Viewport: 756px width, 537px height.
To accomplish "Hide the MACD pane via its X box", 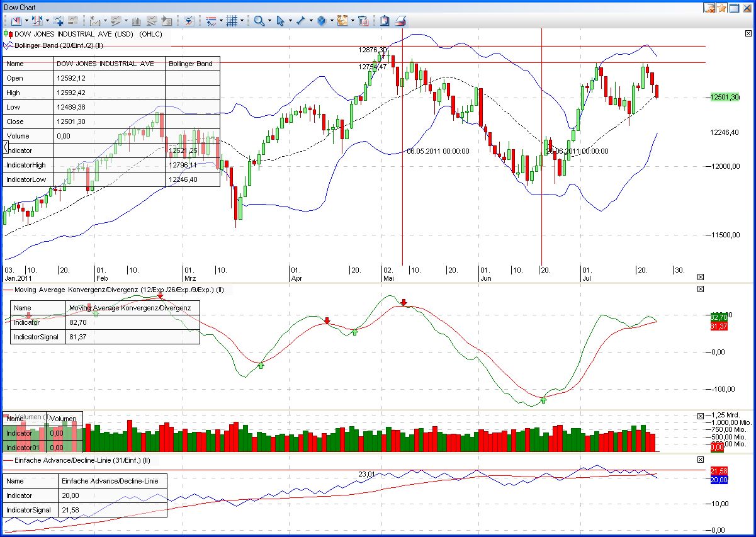I will coord(700,289).
